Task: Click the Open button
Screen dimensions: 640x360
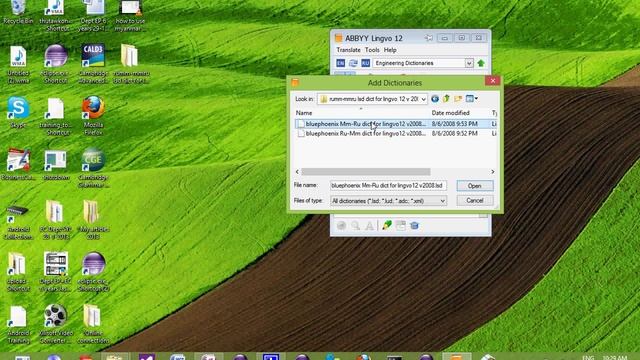Action: [x=475, y=186]
